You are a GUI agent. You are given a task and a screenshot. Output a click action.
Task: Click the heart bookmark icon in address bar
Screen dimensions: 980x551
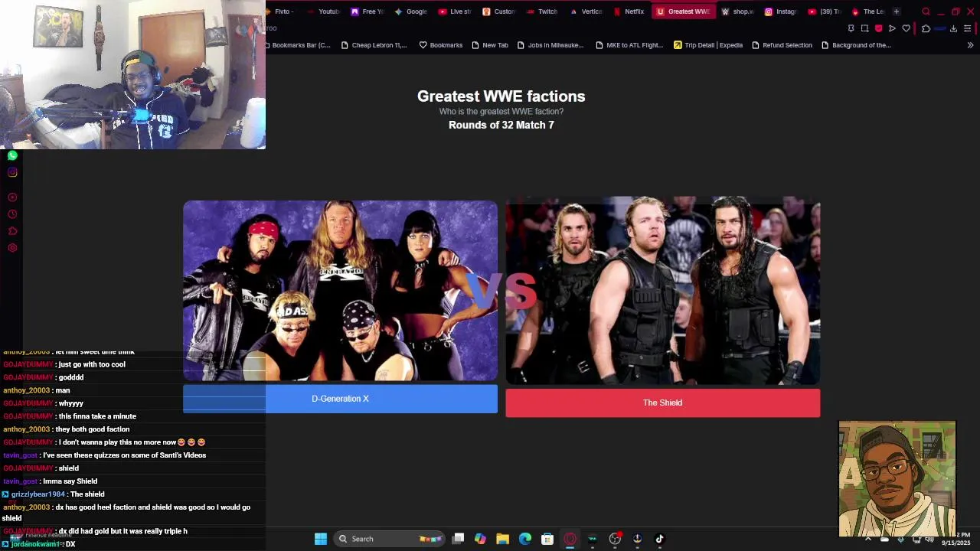click(x=906, y=28)
